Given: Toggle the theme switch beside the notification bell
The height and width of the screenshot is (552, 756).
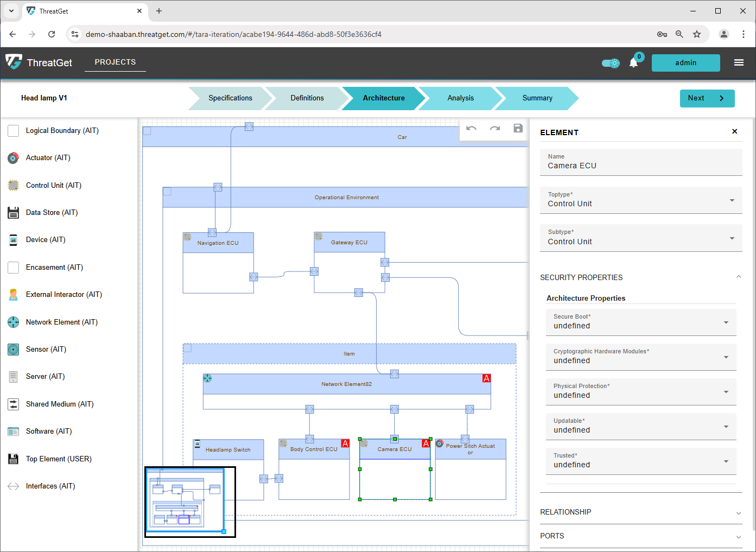Looking at the screenshot, I should [x=611, y=62].
